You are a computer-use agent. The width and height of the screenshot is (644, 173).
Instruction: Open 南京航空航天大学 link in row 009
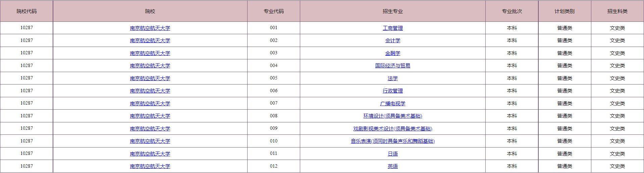coord(150,128)
